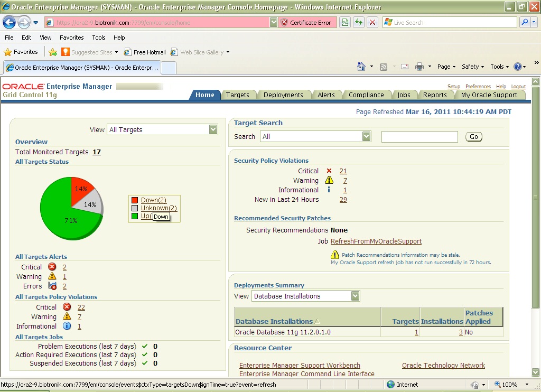Open a new blank tab
The width and height of the screenshot is (541, 392).
pos(169,68)
